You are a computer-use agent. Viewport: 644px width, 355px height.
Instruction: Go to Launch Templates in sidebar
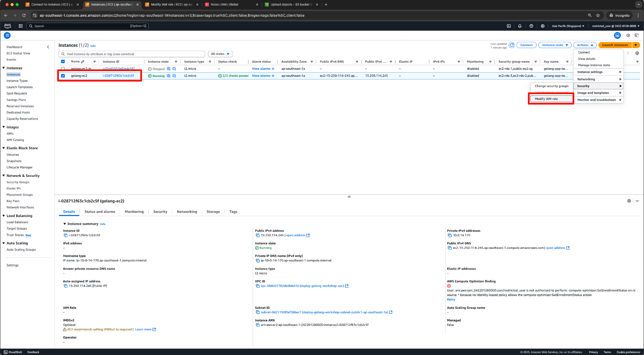(20, 87)
